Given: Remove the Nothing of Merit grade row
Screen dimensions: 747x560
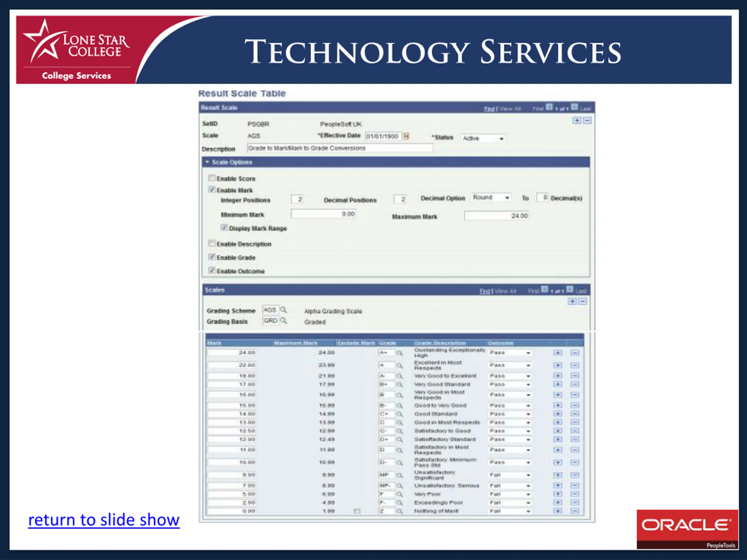Looking at the screenshot, I should pyautogui.click(x=575, y=511).
